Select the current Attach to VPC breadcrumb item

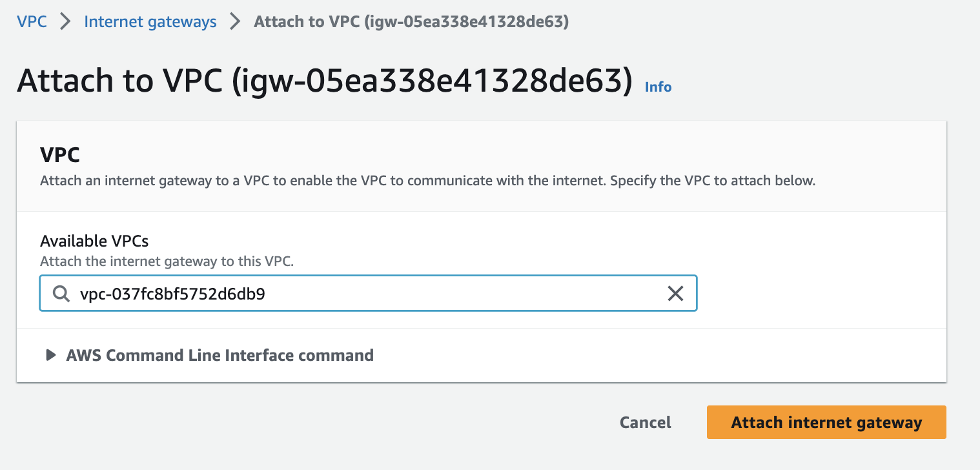point(411,21)
